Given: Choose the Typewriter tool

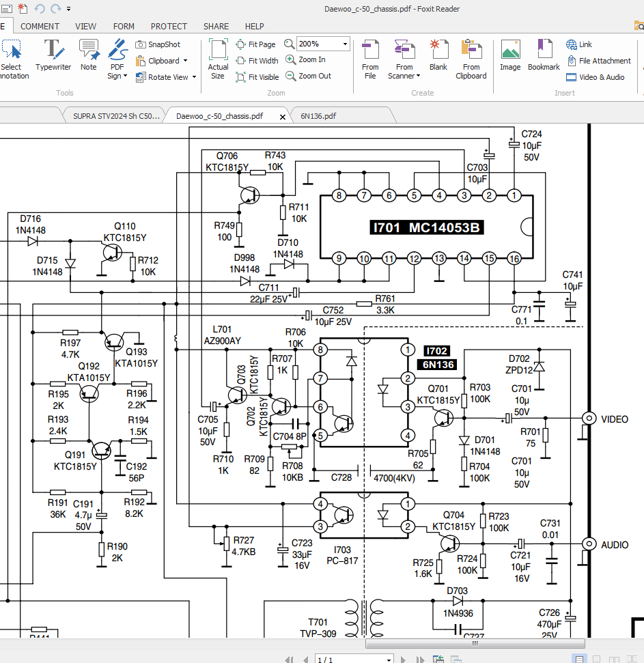Looking at the screenshot, I should (x=53, y=55).
